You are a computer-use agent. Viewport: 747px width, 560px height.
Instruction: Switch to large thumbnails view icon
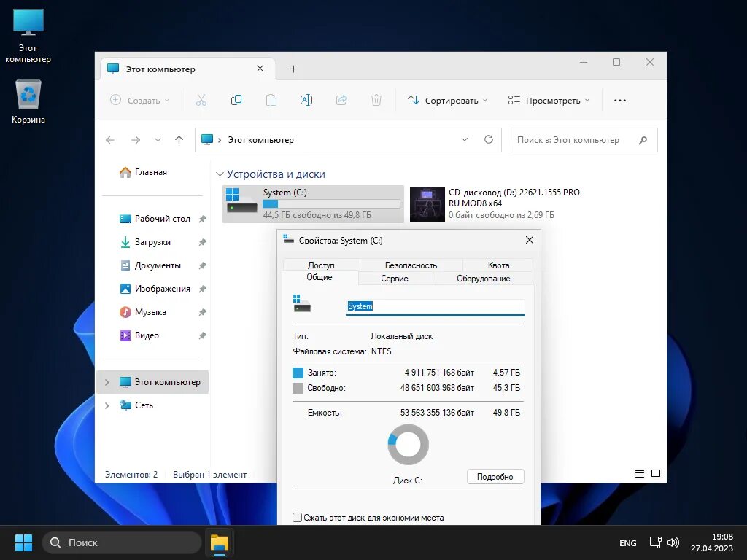point(656,474)
